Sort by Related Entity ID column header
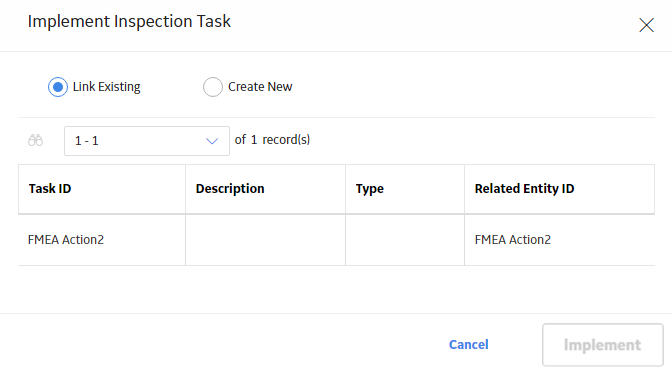 [525, 189]
